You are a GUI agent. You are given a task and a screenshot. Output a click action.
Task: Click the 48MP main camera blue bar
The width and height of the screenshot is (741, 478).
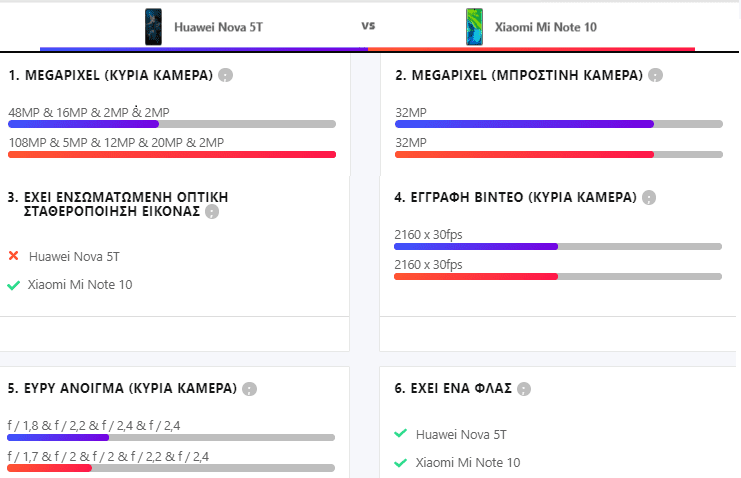(84, 124)
